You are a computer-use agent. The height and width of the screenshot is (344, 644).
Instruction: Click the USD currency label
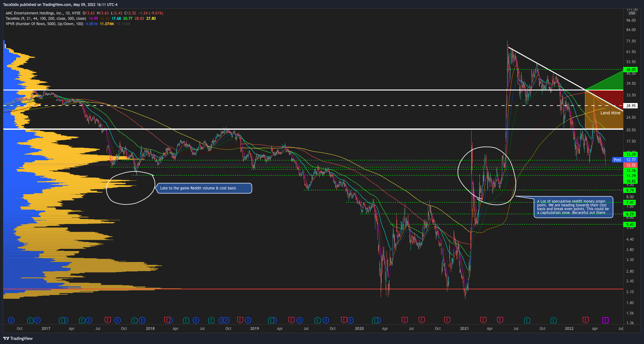click(x=632, y=13)
